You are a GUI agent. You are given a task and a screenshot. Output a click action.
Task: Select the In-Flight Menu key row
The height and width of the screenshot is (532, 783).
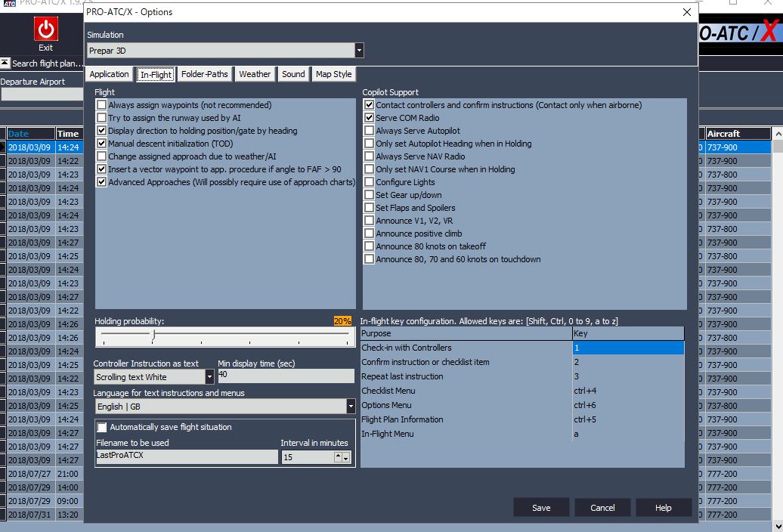coord(522,435)
